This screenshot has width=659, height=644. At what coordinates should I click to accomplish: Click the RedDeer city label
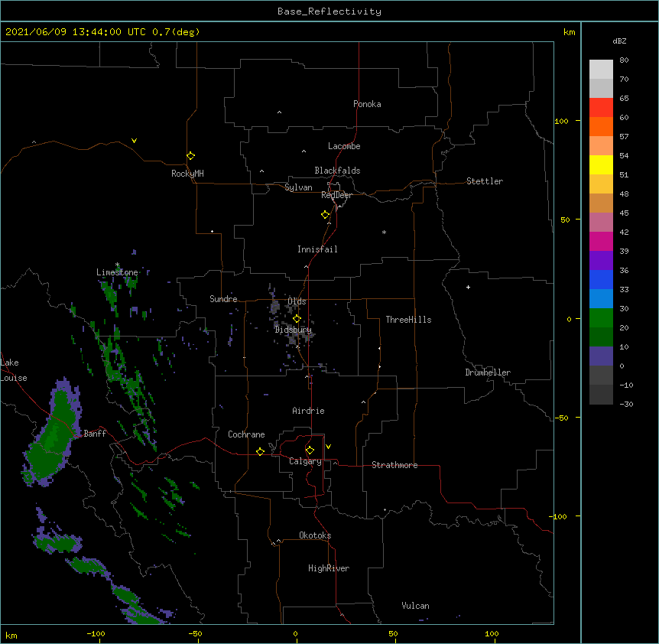pos(336,195)
